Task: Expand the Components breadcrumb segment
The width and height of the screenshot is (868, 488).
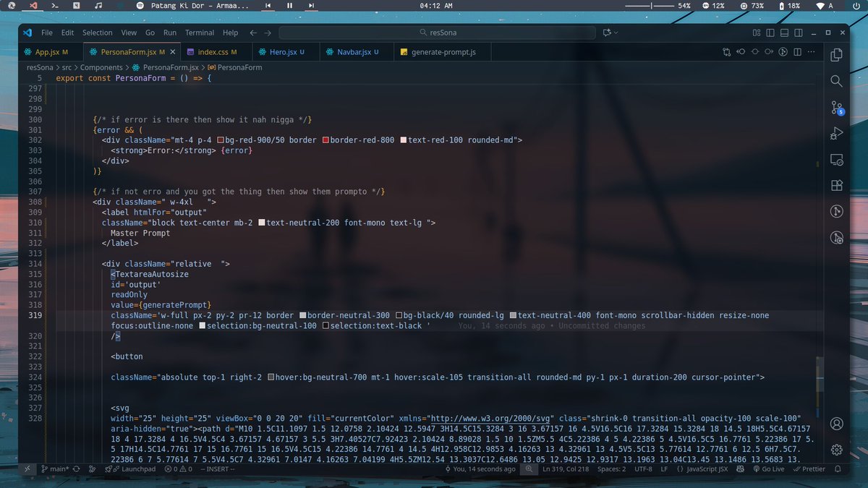Action: pyautogui.click(x=101, y=67)
